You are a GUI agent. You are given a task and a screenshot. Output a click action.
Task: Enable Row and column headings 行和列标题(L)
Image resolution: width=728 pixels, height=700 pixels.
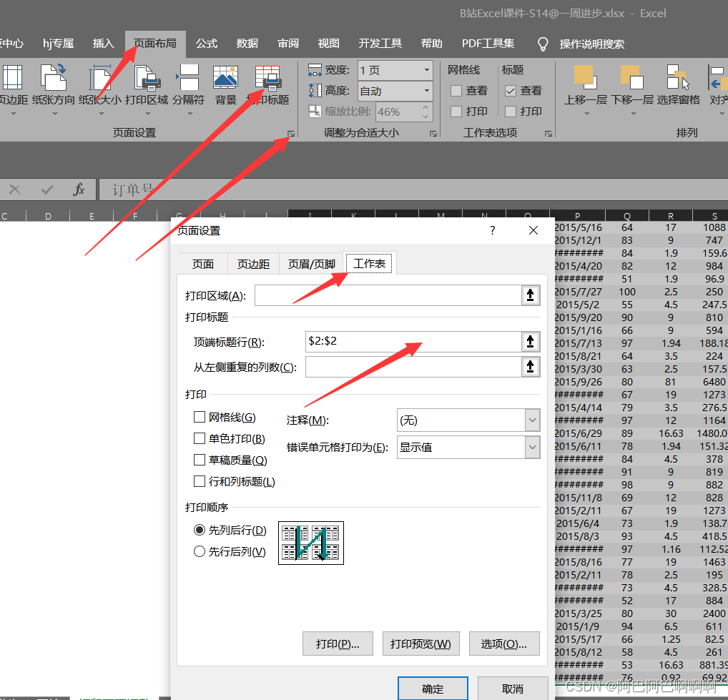[200, 481]
